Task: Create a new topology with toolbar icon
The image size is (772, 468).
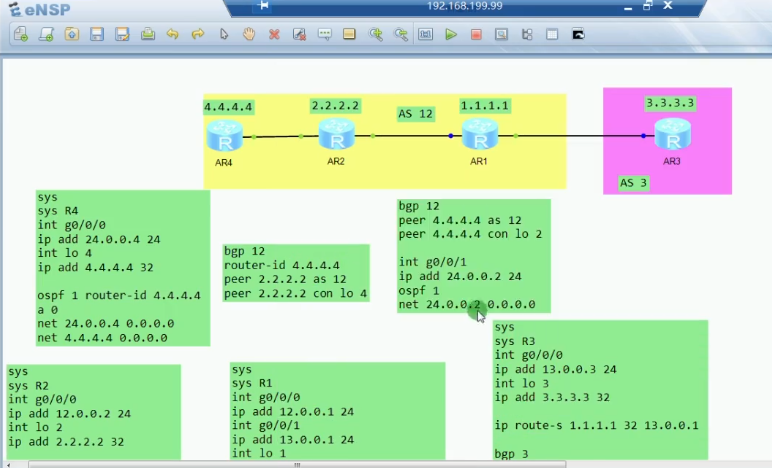Action: click(x=21, y=34)
